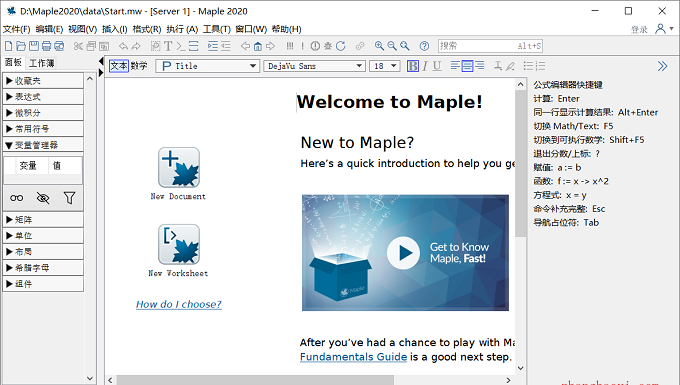
Task: Click the zoom out magnifier icon
Action: pyautogui.click(x=392, y=46)
